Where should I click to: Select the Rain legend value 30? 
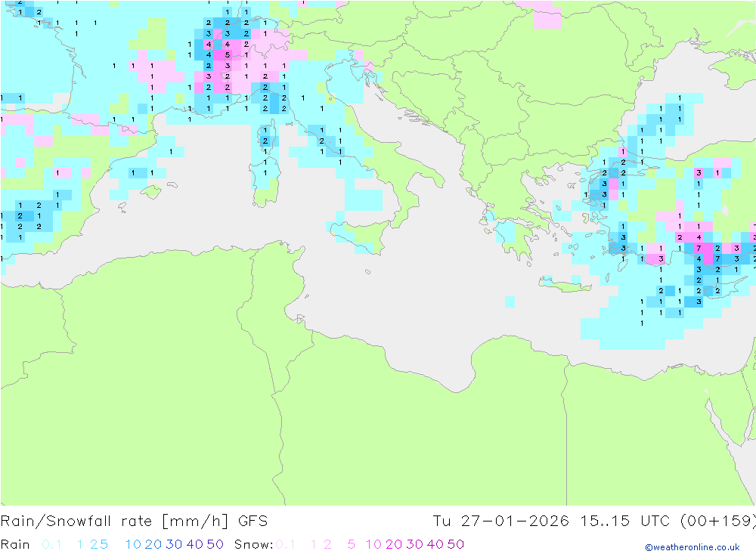pos(174,544)
